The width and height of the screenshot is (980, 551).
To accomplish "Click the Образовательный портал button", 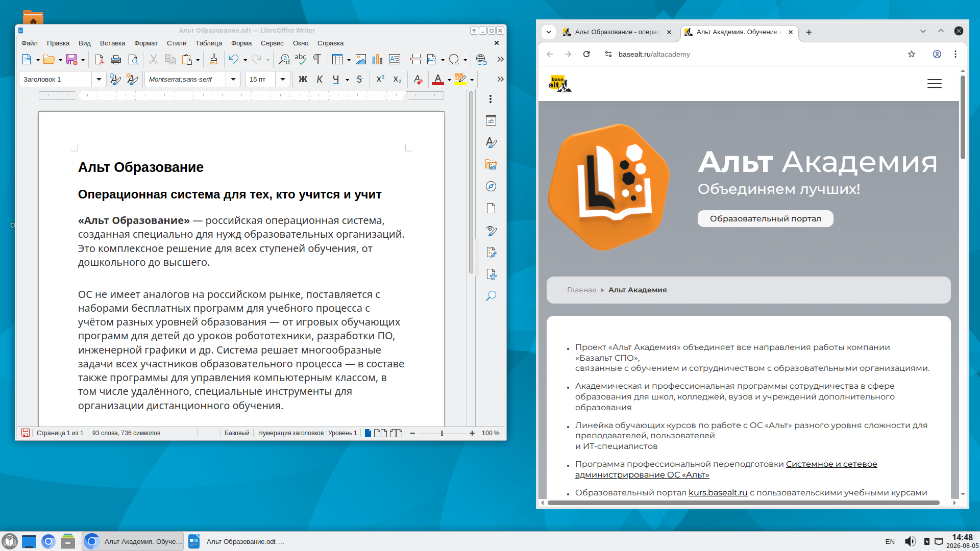I will coord(765,218).
